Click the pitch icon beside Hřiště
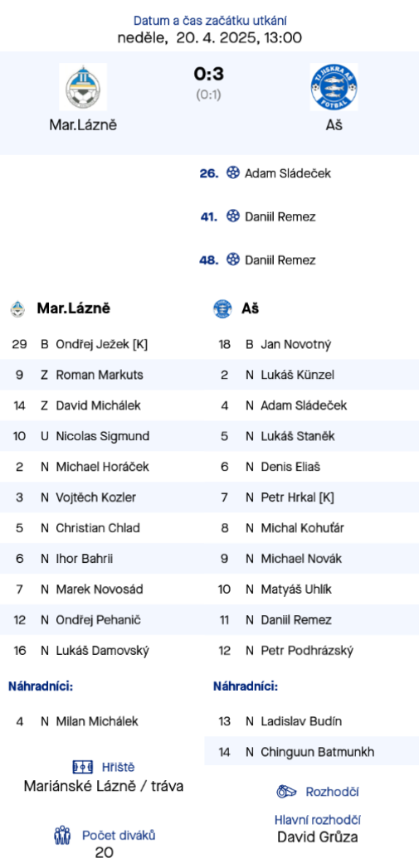 point(83,767)
